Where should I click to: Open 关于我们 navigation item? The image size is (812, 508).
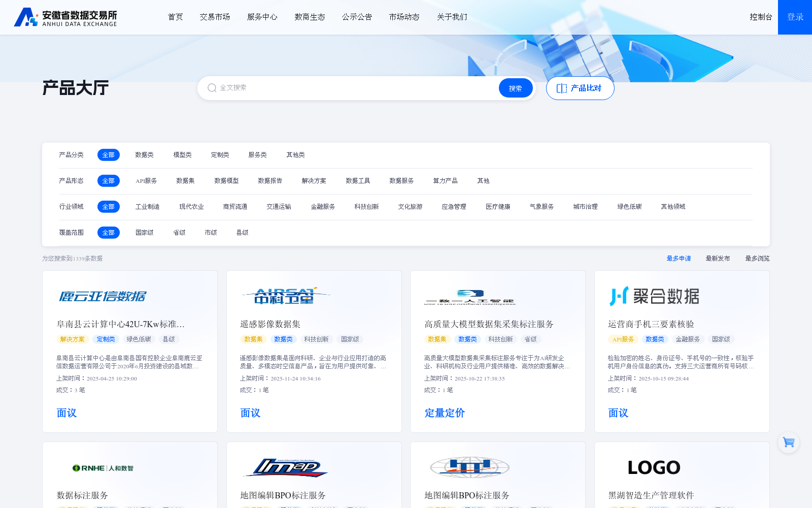click(x=452, y=17)
